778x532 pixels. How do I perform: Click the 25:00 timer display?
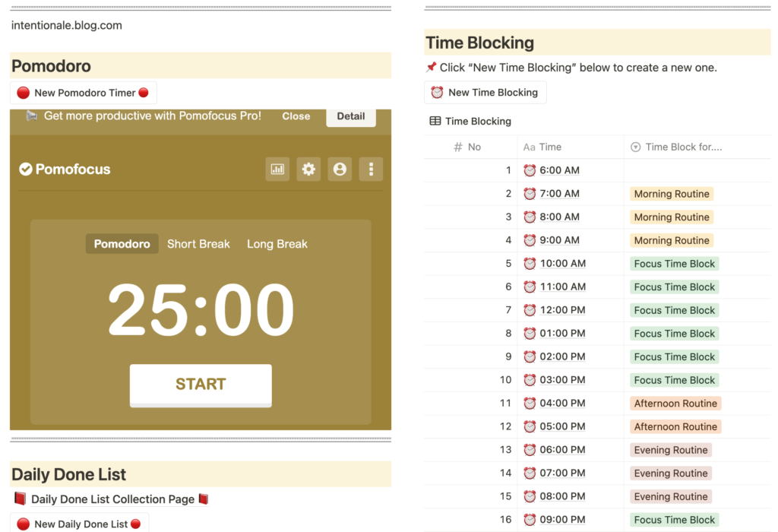pos(201,309)
